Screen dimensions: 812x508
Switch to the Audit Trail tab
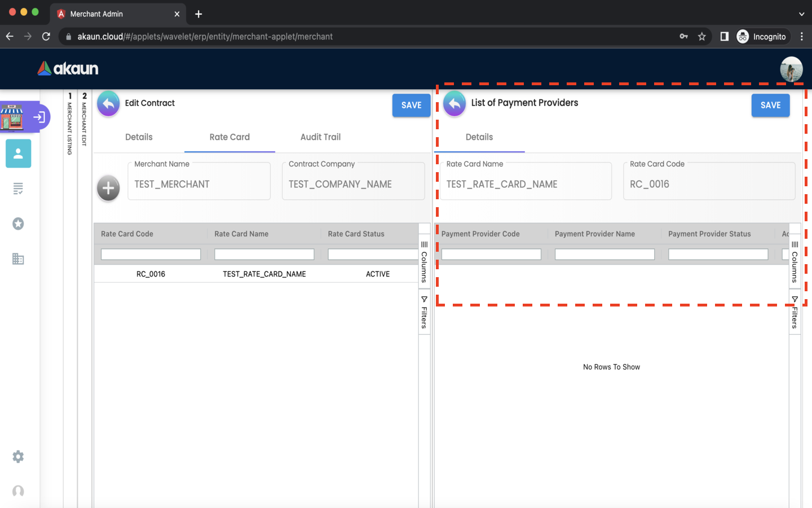point(320,137)
